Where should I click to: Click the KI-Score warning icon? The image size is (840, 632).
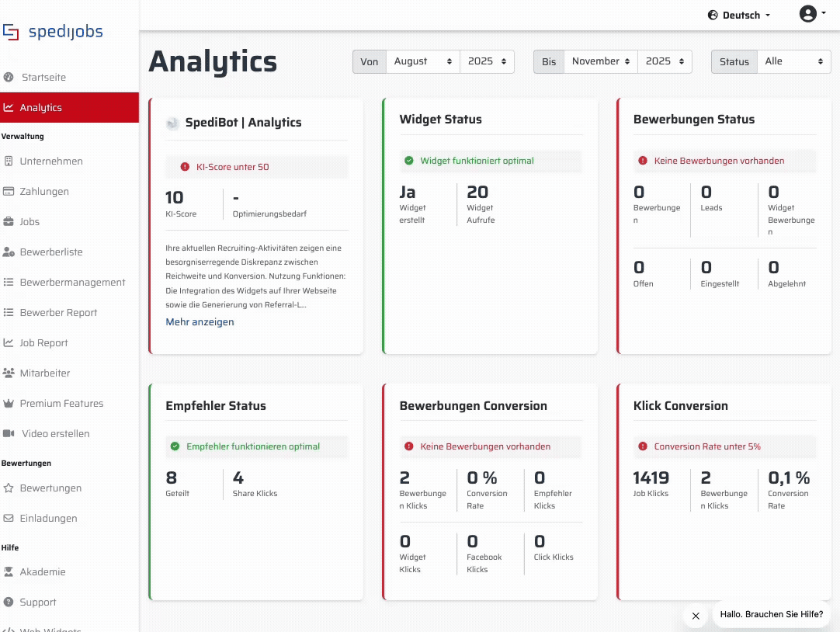(x=185, y=167)
